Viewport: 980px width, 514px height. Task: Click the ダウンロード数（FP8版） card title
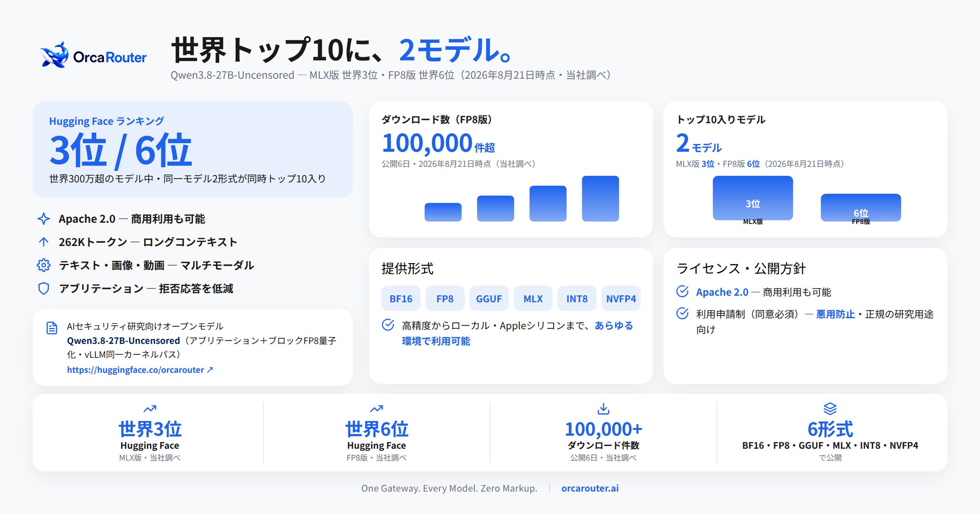click(437, 120)
